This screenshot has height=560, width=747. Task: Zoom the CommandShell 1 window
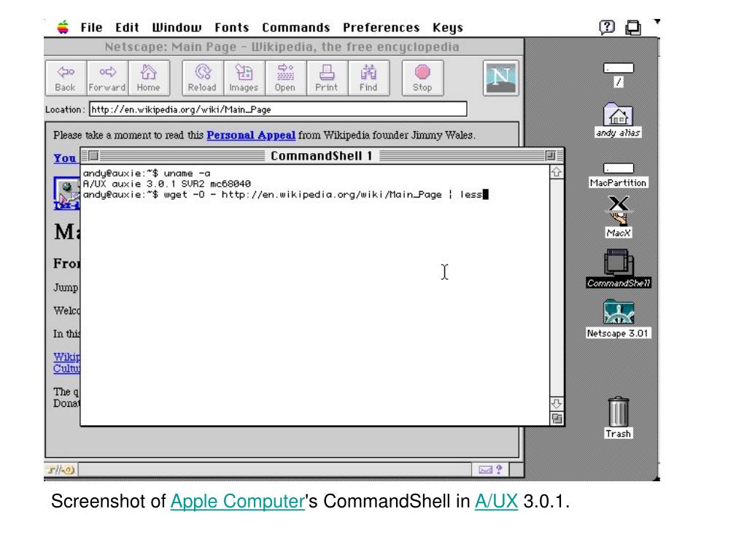click(x=550, y=156)
